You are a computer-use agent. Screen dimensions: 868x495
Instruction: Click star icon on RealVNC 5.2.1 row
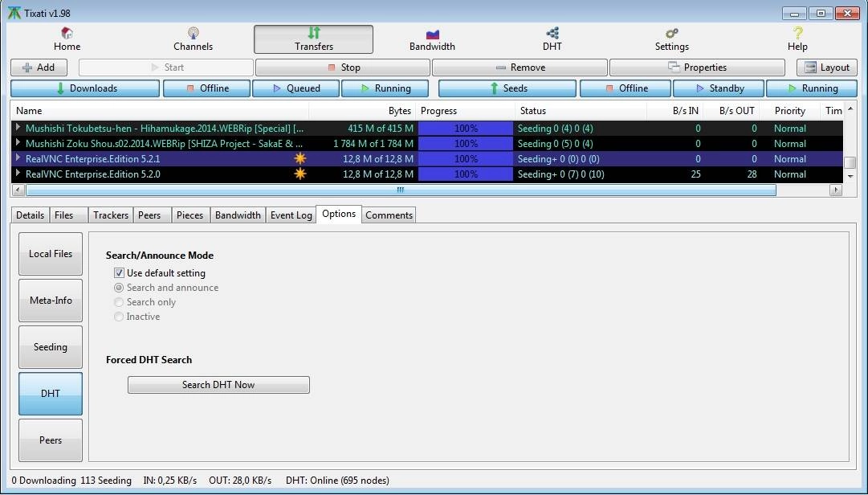click(x=300, y=159)
